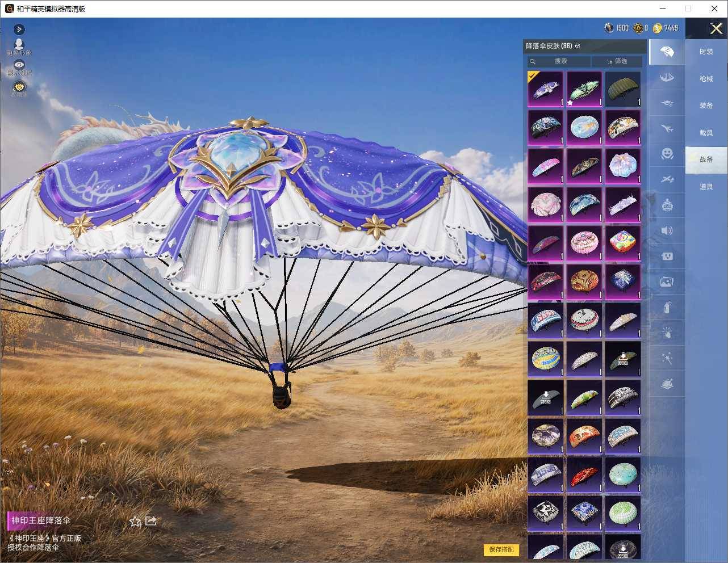Favorite the skin with the star icon
The image size is (728, 563).
(x=135, y=521)
